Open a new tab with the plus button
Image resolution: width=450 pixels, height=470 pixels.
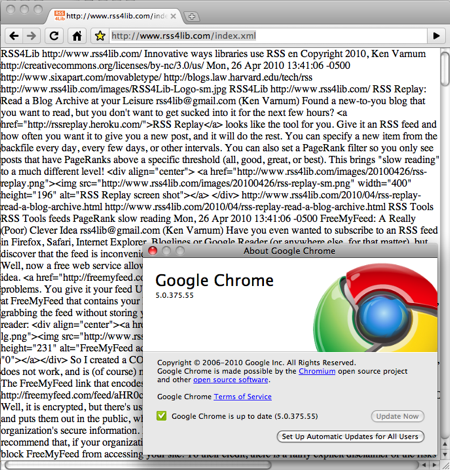click(192, 16)
